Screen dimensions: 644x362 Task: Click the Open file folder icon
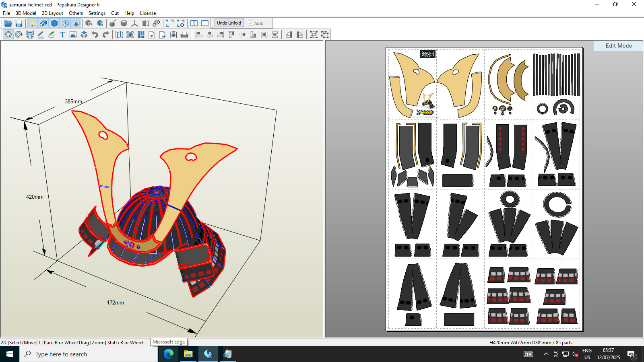[8, 23]
